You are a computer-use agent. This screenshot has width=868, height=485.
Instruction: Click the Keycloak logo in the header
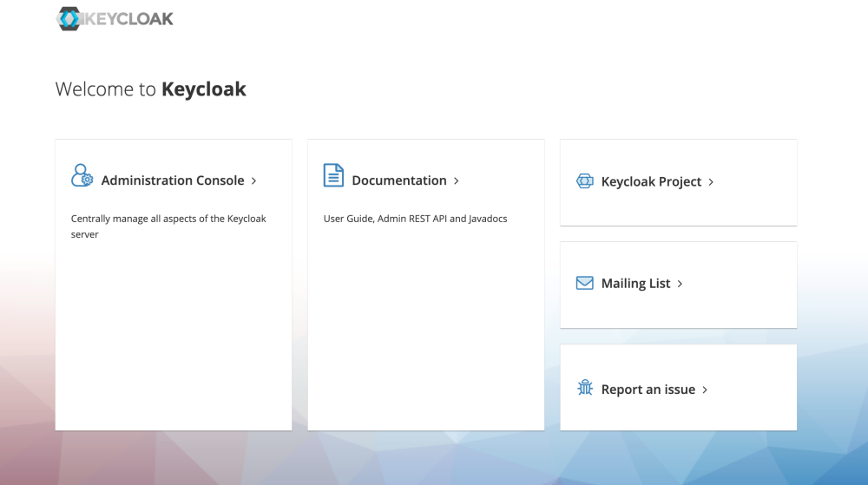115,19
